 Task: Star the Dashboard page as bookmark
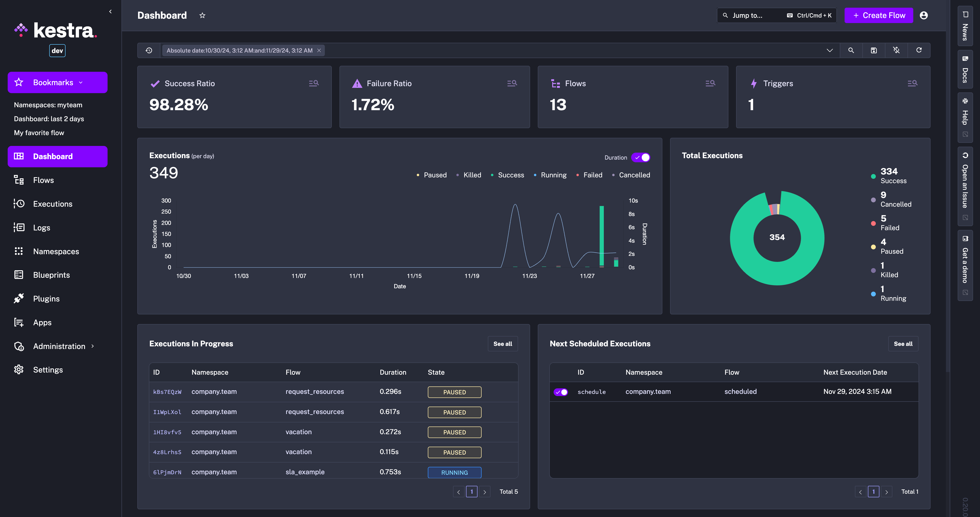[x=202, y=16]
